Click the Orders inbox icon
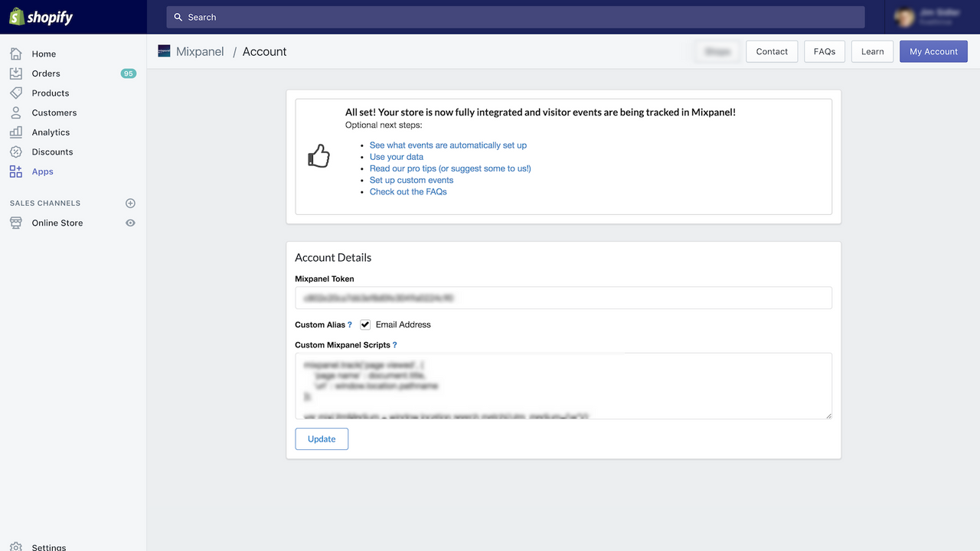980x551 pixels. coord(16,73)
